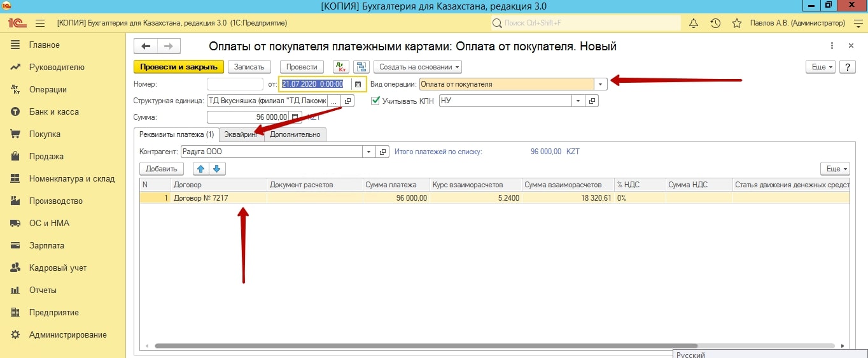Image resolution: width=868 pixels, height=358 pixels.
Task: Click the document structure icon next to Дт/Кт
Action: click(x=361, y=67)
